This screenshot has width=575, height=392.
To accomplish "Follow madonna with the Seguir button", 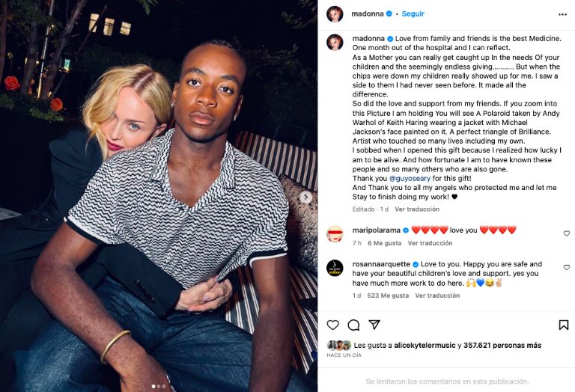I will (x=413, y=14).
